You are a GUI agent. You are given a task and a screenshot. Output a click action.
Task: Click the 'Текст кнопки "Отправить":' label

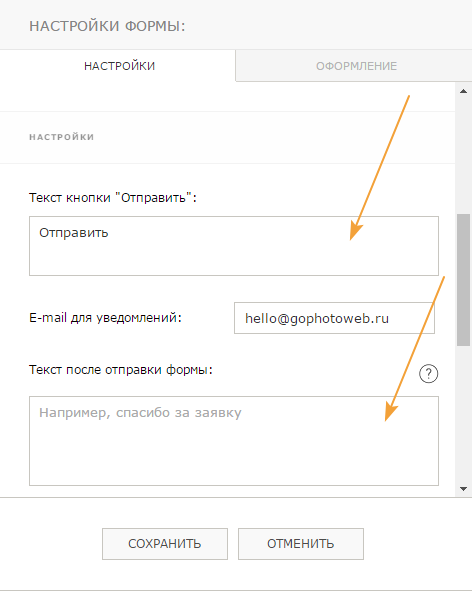tap(113, 198)
